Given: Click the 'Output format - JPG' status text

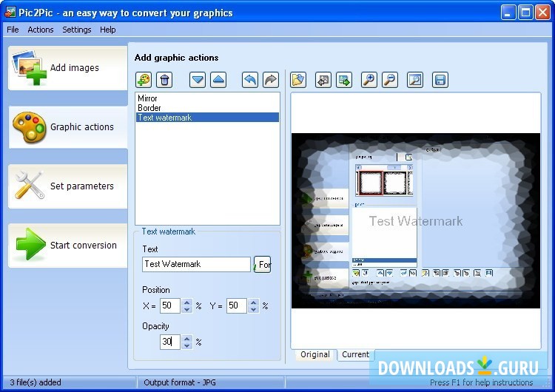Looking at the screenshot, I should (180, 382).
